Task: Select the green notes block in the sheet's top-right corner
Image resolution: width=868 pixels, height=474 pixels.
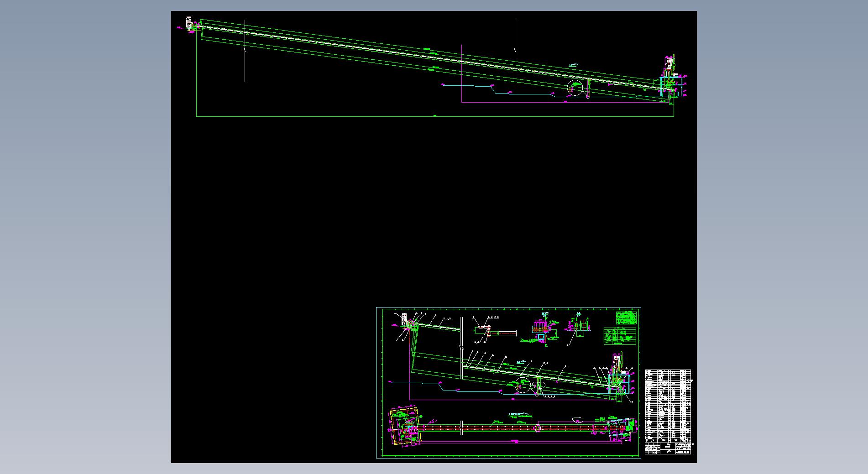Action: pos(627,317)
